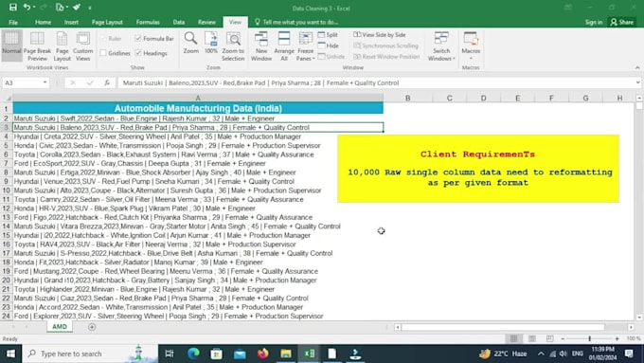Open the Formulas tab

click(x=148, y=22)
